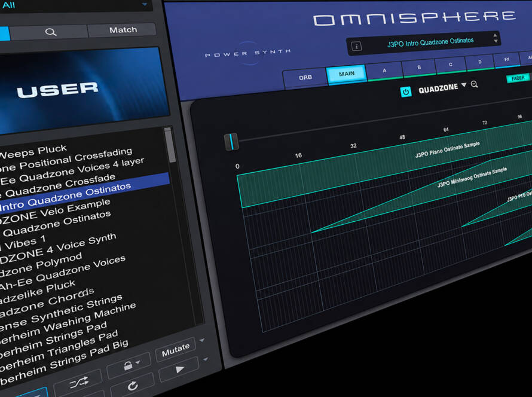The height and width of the screenshot is (397, 532).
Task: Switch to the MAIN tab
Action: (347, 74)
